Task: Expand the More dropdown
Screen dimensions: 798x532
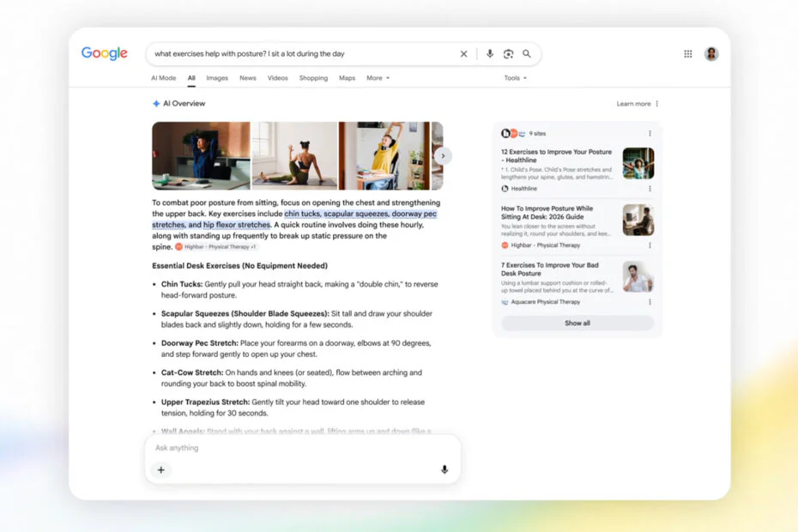Action: (x=378, y=78)
